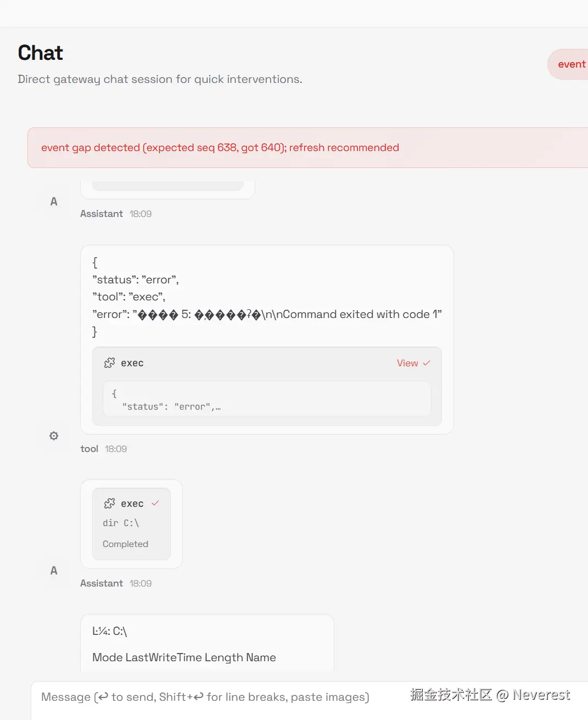Viewport: 588px width, 720px height.
Task: Click the checkmark icon beside View
Action: pyautogui.click(x=427, y=363)
